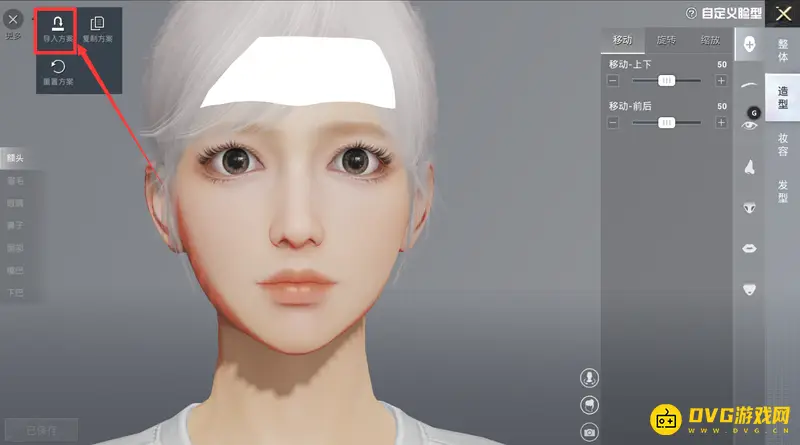Select the nose side-profile icon
The height and width of the screenshot is (445, 800).
(x=749, y=167)
